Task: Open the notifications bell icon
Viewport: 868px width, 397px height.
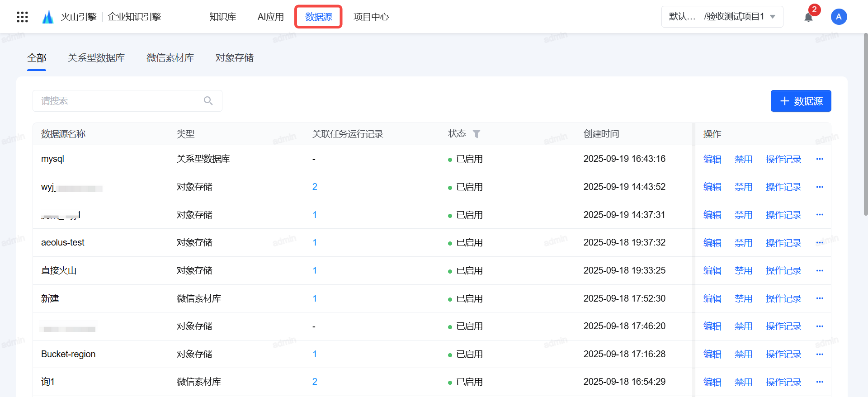Action: pyautogui.click(x=808, y=17)
